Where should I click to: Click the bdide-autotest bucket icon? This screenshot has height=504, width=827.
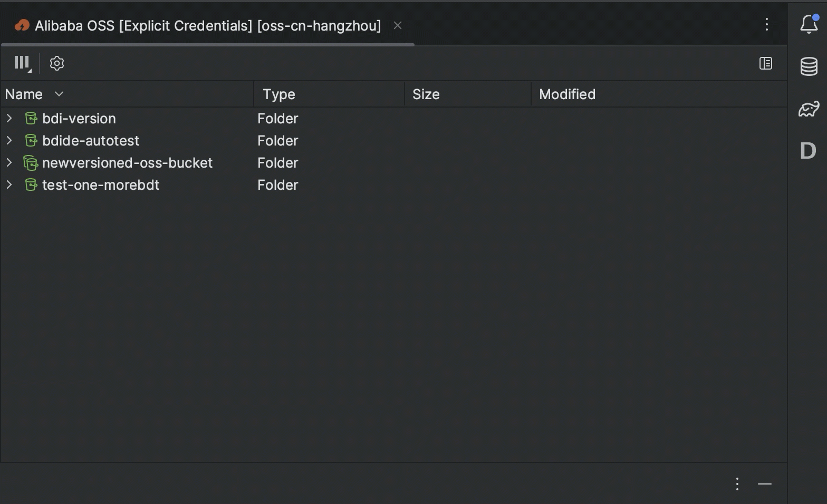pos(31,141)
